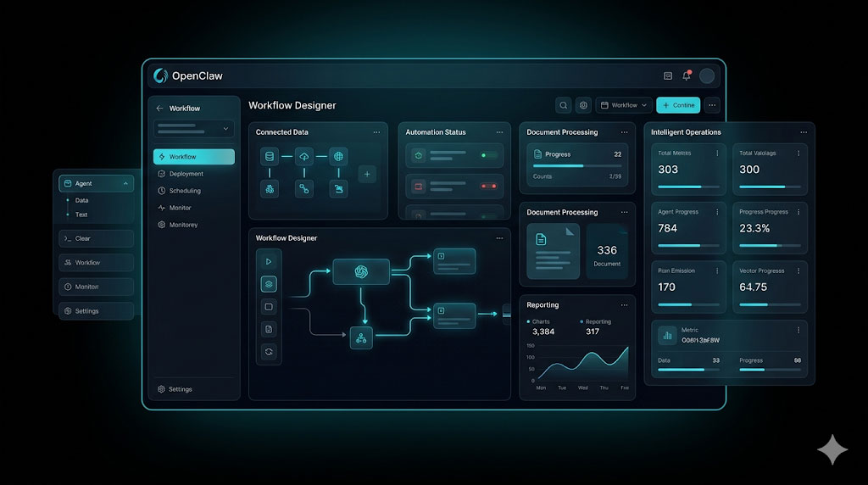
Task: Select the layers tool in the workflow toolbox
Action: 269,284
